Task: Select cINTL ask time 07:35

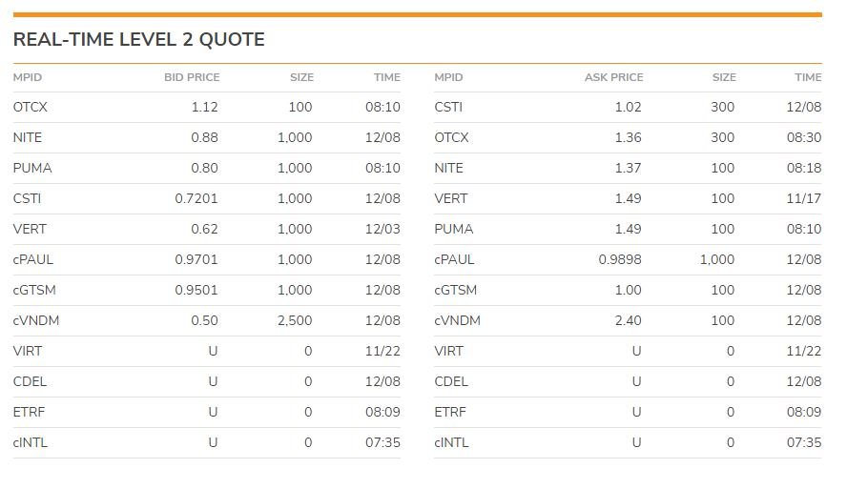Action: (804, 442)
